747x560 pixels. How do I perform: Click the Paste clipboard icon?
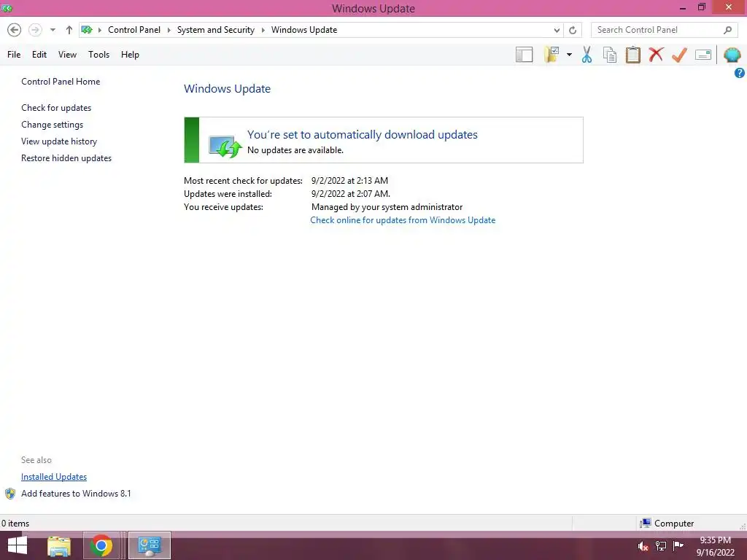point(632,55)
